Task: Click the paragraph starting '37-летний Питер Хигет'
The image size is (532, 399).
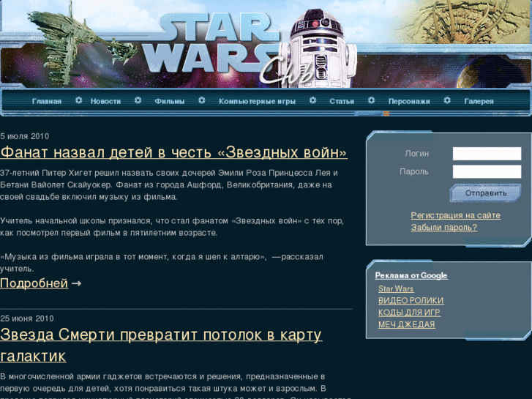Action: (169, 184)
